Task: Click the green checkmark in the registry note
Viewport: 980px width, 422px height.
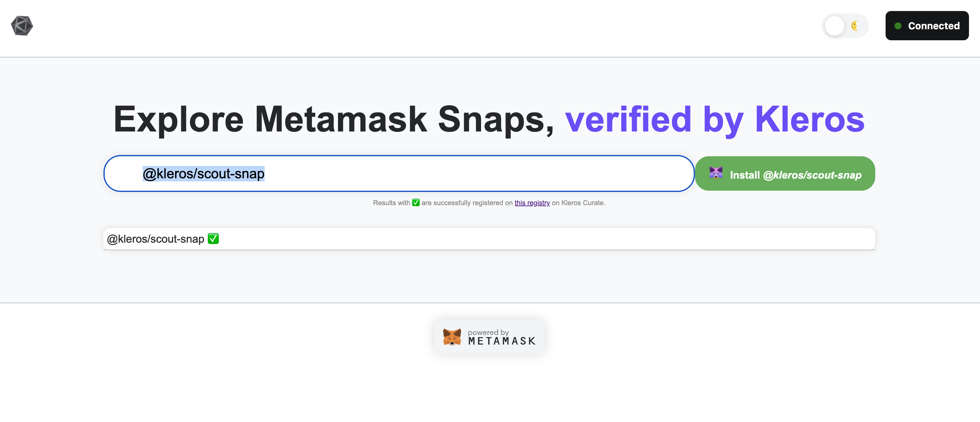Action: [416, 202]
